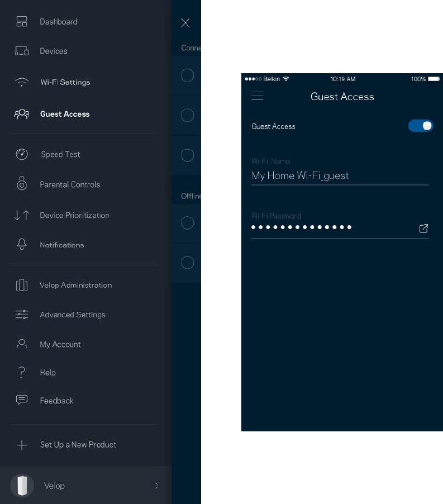
Task: Tap the Belkin carrier label in status bar
Action: [x=271, y=79]
